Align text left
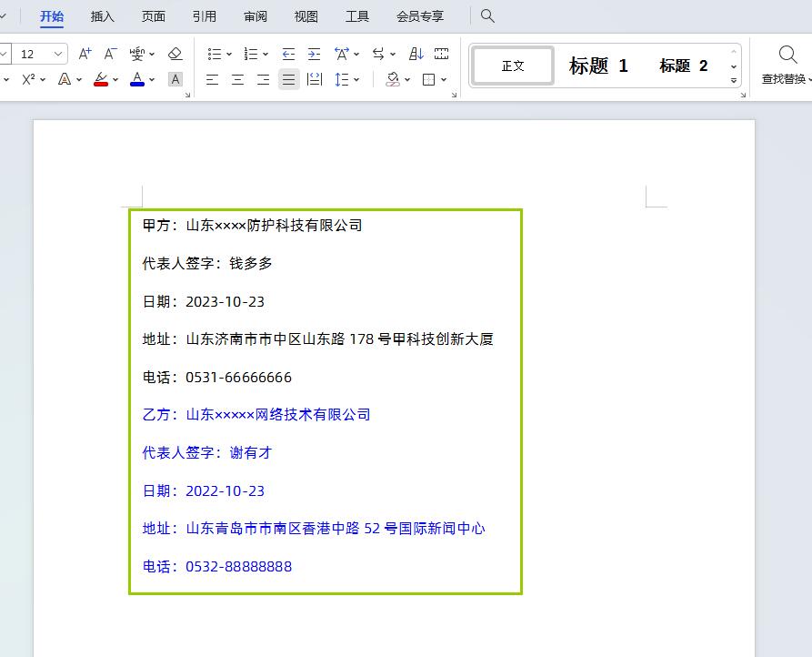Image resolution: width=812 pixels, height=657 pixels. tap(213, 79)
